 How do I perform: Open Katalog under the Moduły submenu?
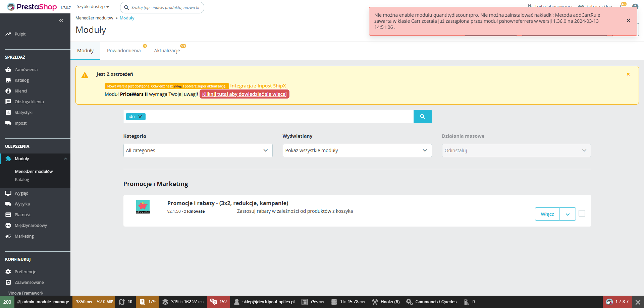(22, 180)
